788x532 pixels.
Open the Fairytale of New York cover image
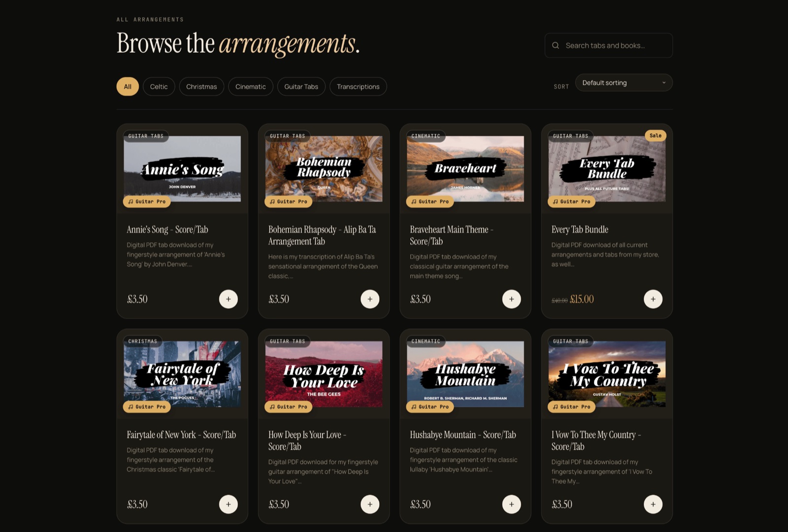click(x=182, y=374)
